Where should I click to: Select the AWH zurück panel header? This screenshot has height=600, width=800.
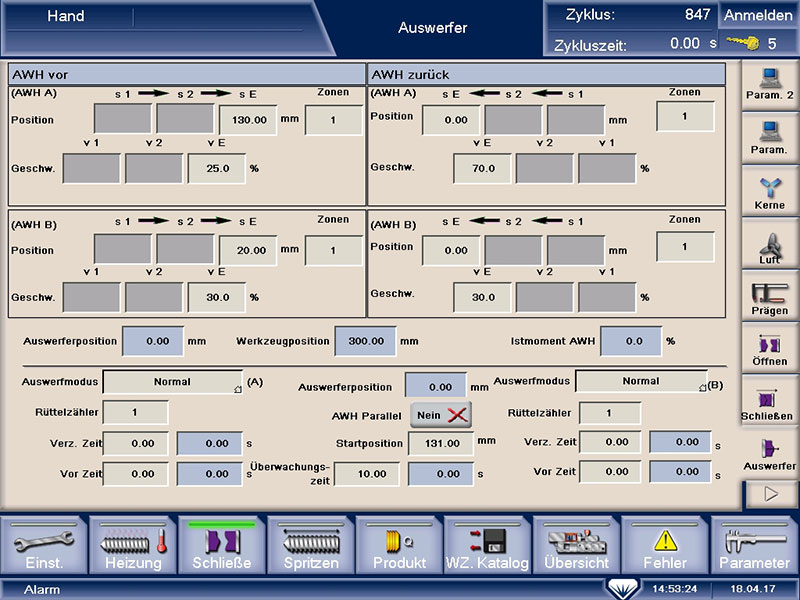[546, 74]
